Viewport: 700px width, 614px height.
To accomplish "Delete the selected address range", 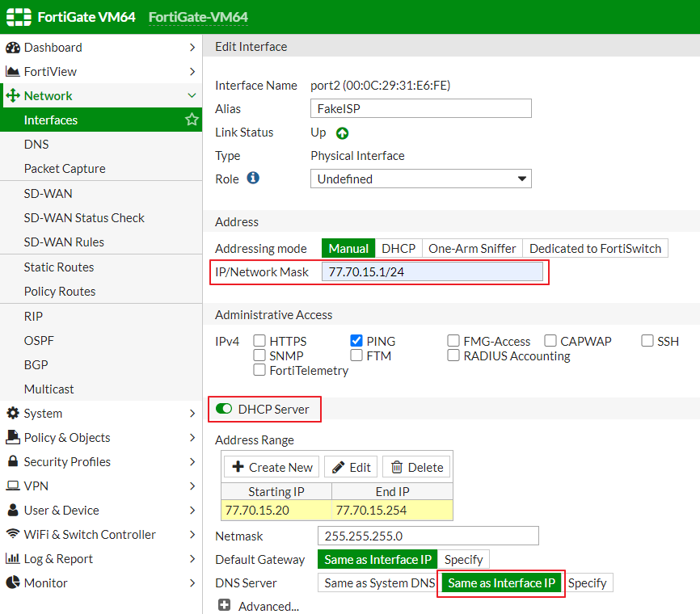I will tap(416, 467).
